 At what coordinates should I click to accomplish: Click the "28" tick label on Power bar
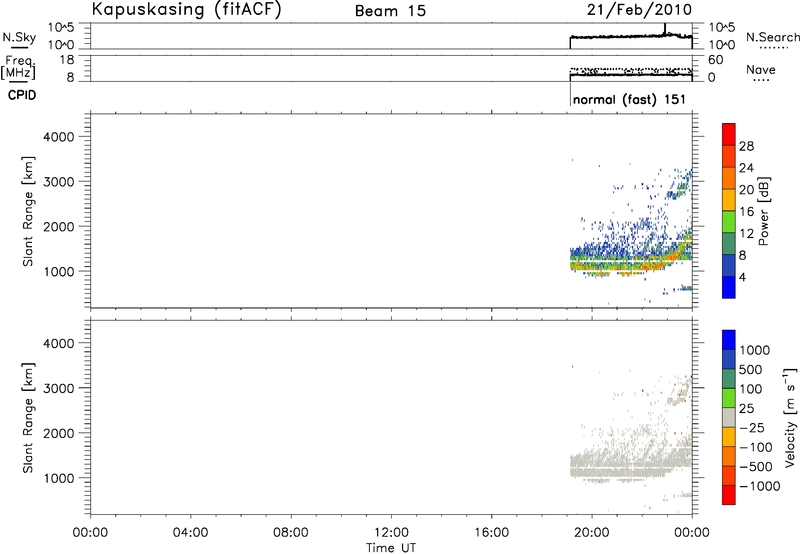746,146
